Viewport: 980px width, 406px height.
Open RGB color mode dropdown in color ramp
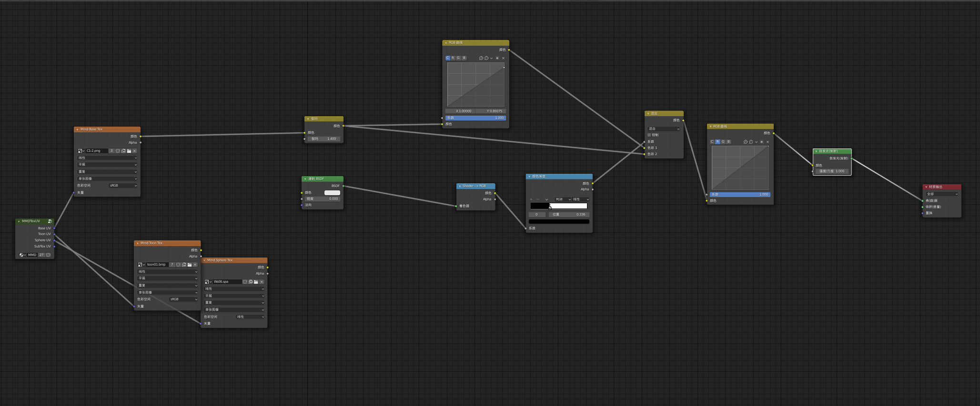tap(563, 199)
